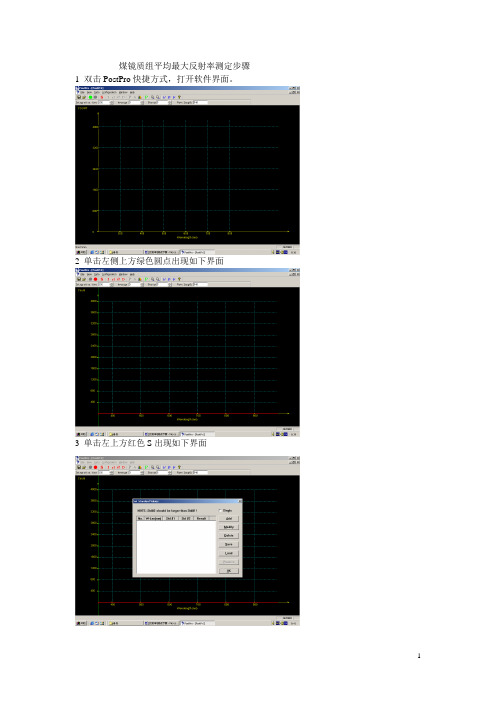Click the red S icon in the step 2 screenshot toolbar
The width and height of the screenshot is (496, 702).
(x=102, y=279)
